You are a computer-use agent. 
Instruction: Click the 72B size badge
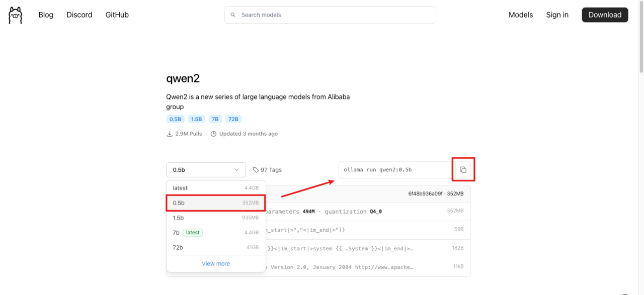point(233,119)
